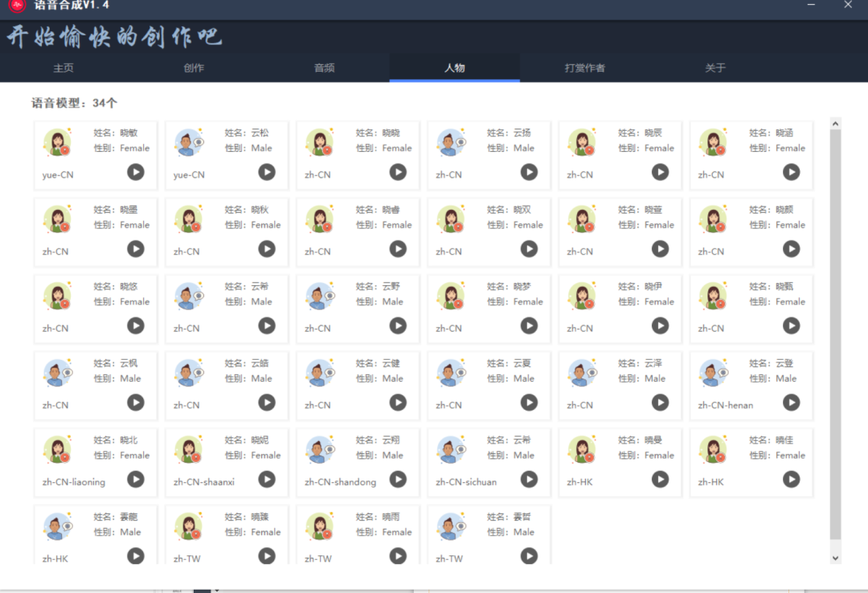868x593 pixels.
Task: Play the 晓梦 voice sample
Action: pyautogui.click(x=529, y=325)
